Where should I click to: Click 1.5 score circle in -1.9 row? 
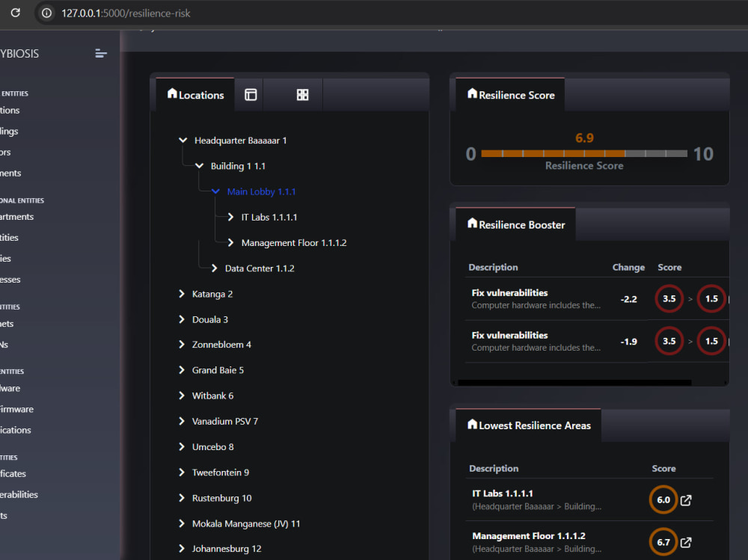(x=711, y=341)
